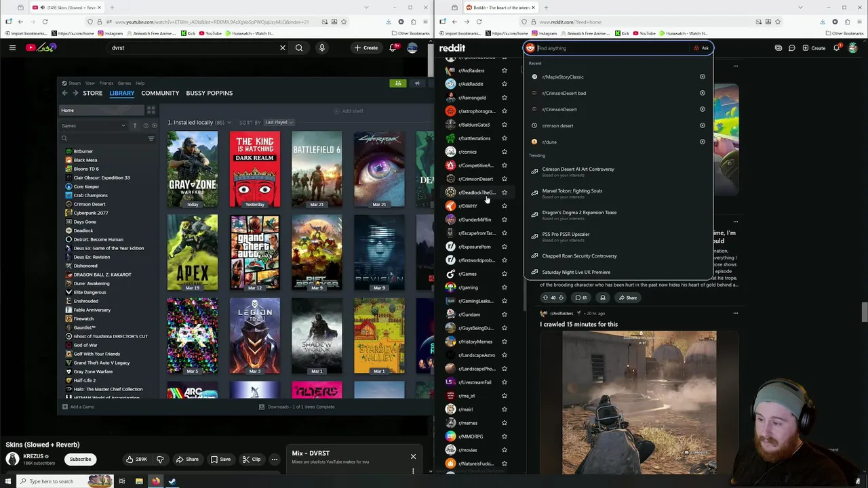Click Add shelf in Steam library

pyautogui.click(x=349, y=111)
